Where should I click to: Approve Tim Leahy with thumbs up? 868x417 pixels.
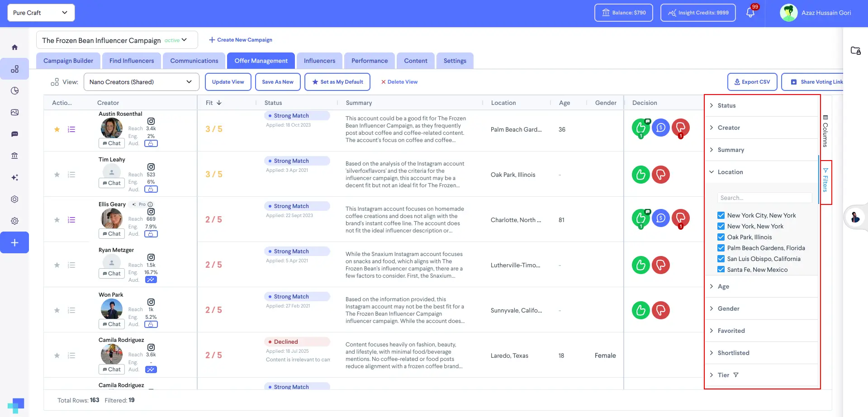(640, 175)
